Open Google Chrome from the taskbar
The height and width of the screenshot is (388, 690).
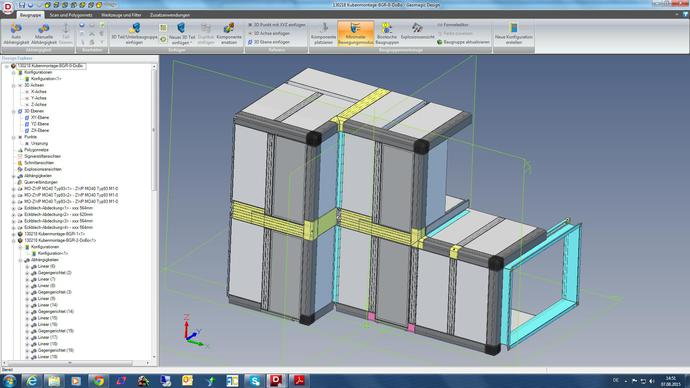(x=99, y=381)
